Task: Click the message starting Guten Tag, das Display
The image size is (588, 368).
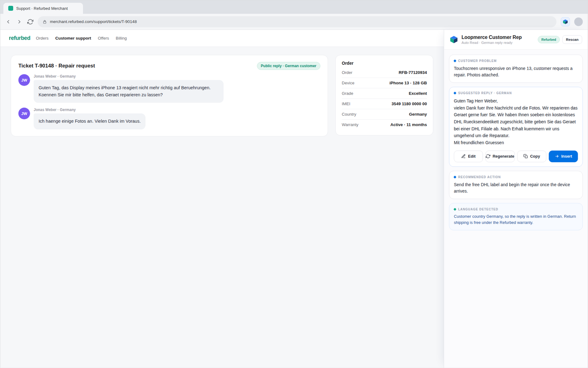Action: click(129, 91)
